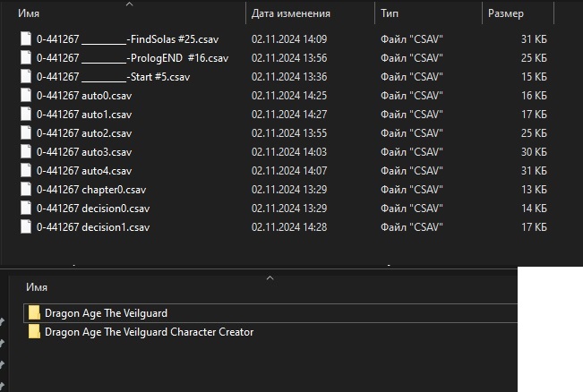
Task: Select file name Start #5.csav
Action: 113,77
